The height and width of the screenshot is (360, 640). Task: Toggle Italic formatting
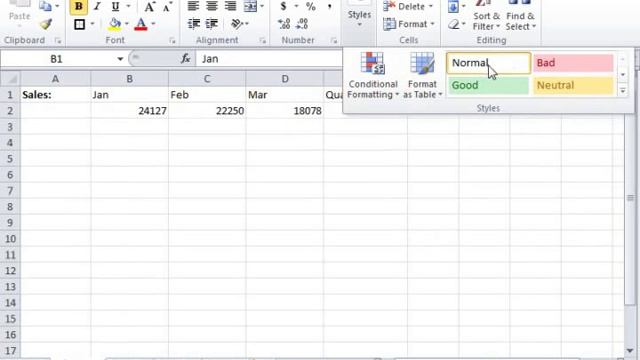(97, 7)
